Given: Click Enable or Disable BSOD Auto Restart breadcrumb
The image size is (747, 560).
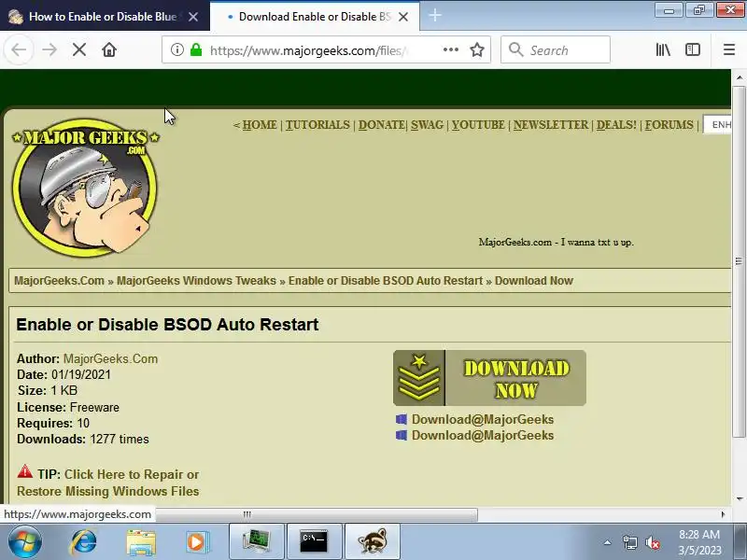Looking at the screenshot, I should click(x=386, y=281).
